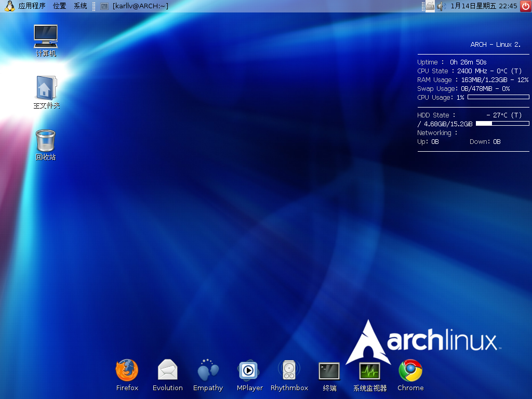The width and height of the screenshot is (532, 399).
Task: Click the input method tray icon
Action: click(430, 6)
